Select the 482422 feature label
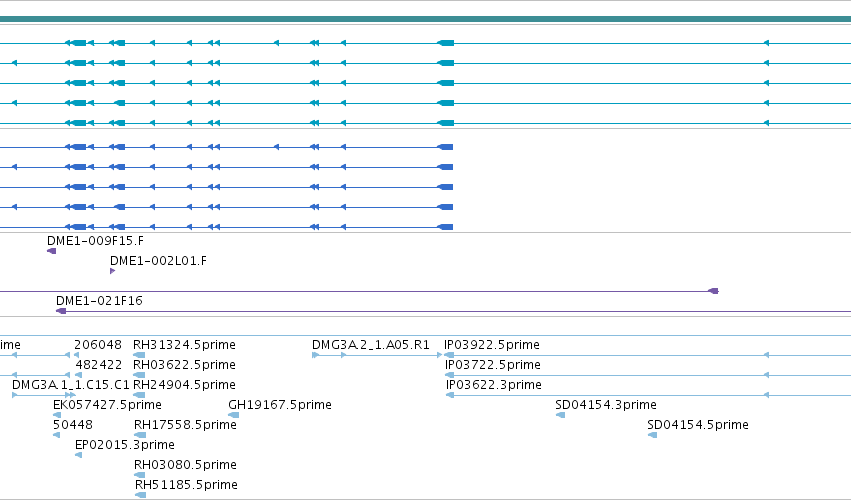The image size is (851, 500). 99,365
